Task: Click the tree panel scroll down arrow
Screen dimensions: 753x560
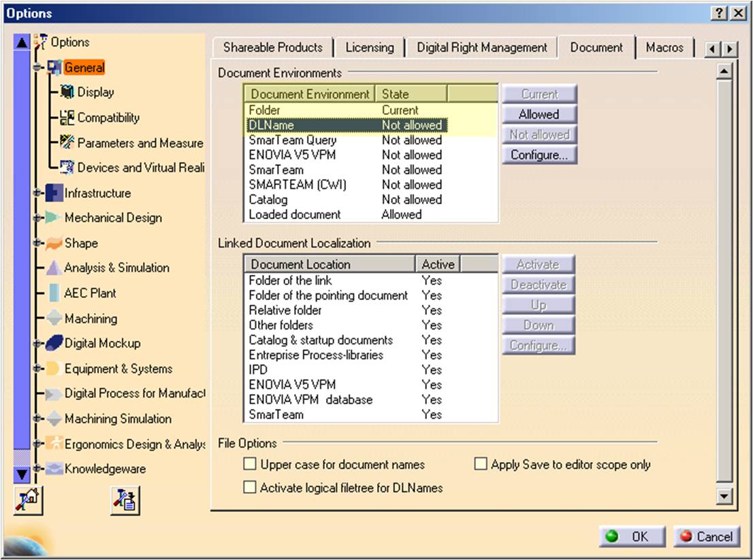Action: (x=22, y=474)
